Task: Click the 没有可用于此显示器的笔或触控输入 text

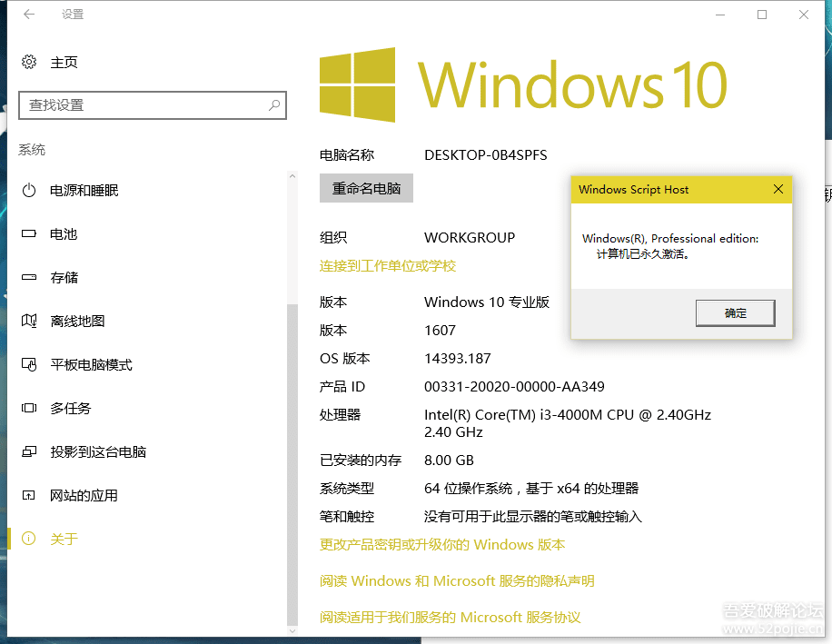Action: pyautogui.click(x=533, y=516)
